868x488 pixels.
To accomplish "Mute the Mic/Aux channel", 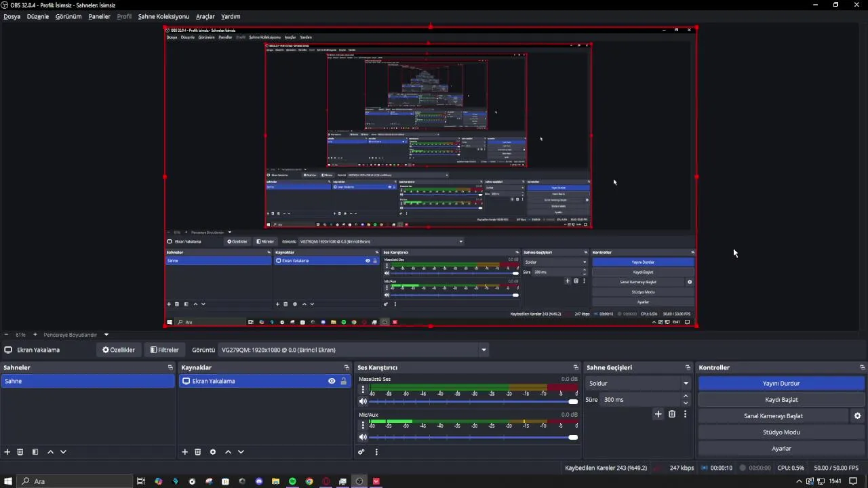I will 363,437.
